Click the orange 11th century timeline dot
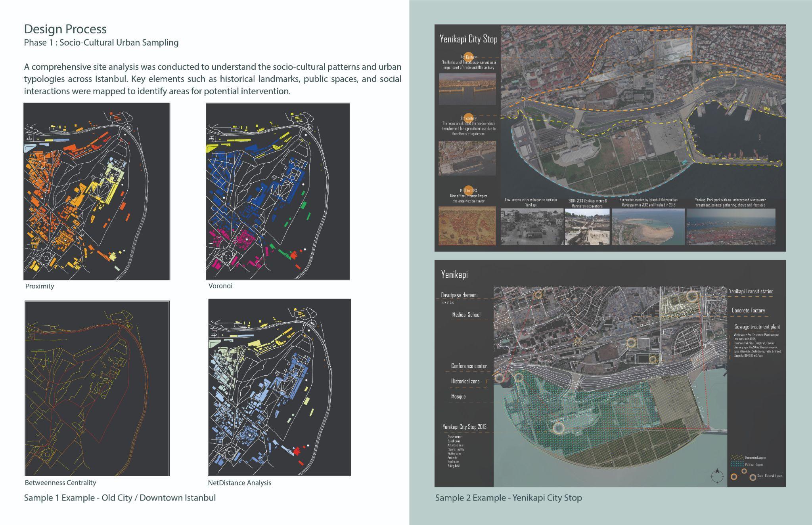Viewport: 812px width, 525px height. click(468, 118)
